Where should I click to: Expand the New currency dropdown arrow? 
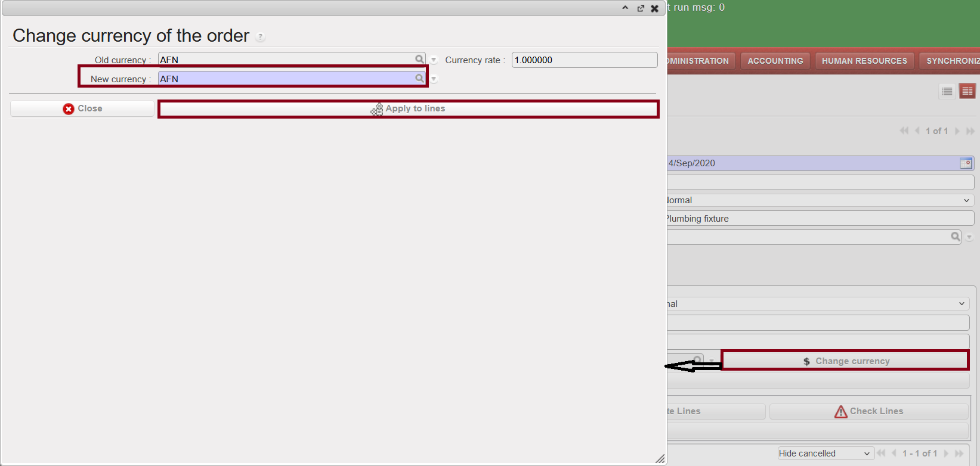click(x=434, y=79)
